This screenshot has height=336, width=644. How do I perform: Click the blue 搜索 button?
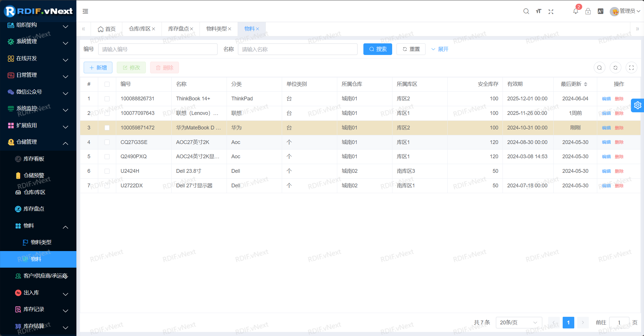click(377, 49)
